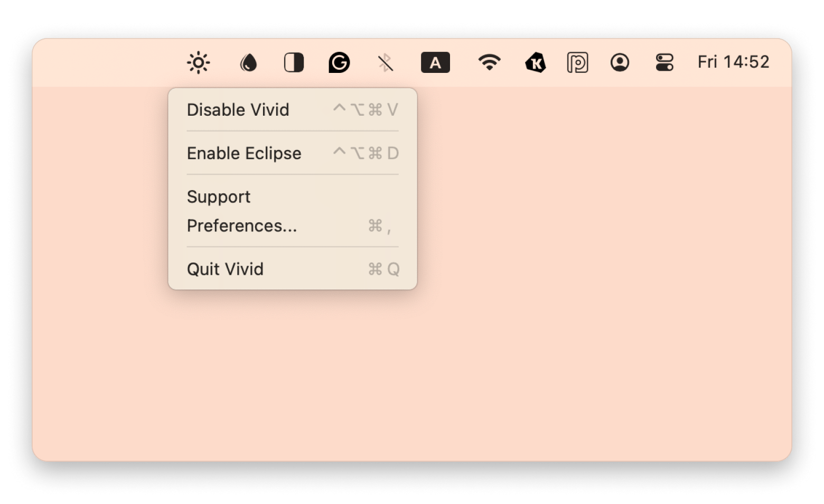Open the keyboard input source A icon
Screen dimensions: 824x504
tap(435, 63)
